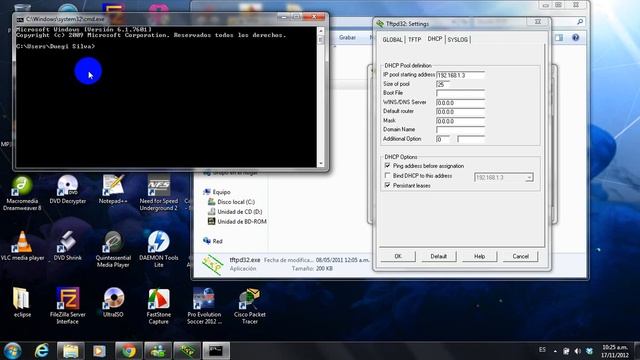Click the Size of pool field
This screenshot has height=360, width=640.
point(443,84)
